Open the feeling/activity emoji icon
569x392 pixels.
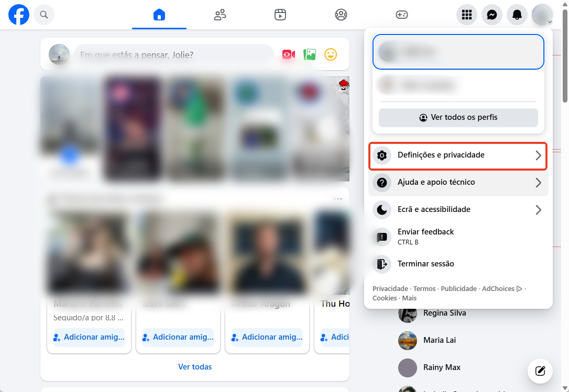pyautogui.click(x=330, y=54)
